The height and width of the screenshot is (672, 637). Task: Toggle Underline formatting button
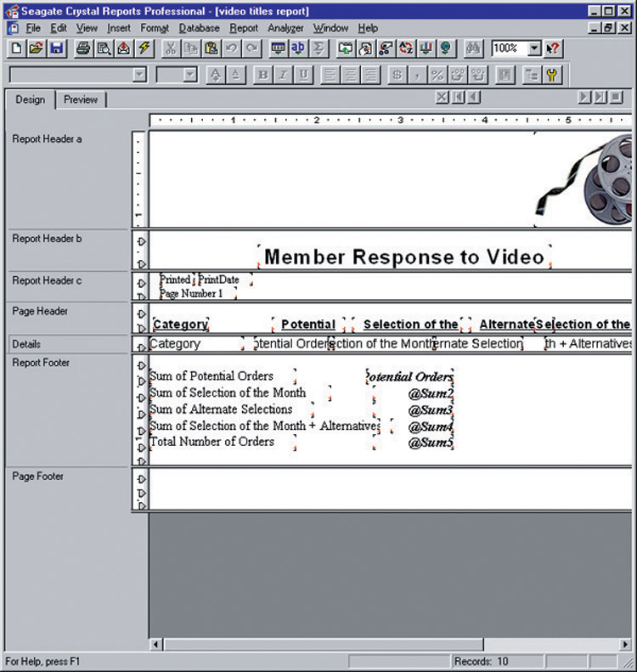point(302,75)
